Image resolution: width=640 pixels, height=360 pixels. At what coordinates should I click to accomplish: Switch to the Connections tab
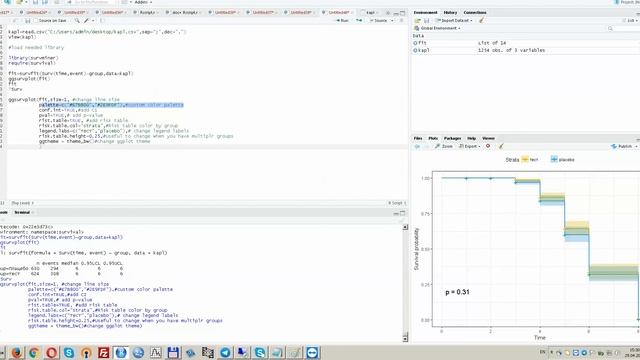pyautogui.click(x=475, y=13)
